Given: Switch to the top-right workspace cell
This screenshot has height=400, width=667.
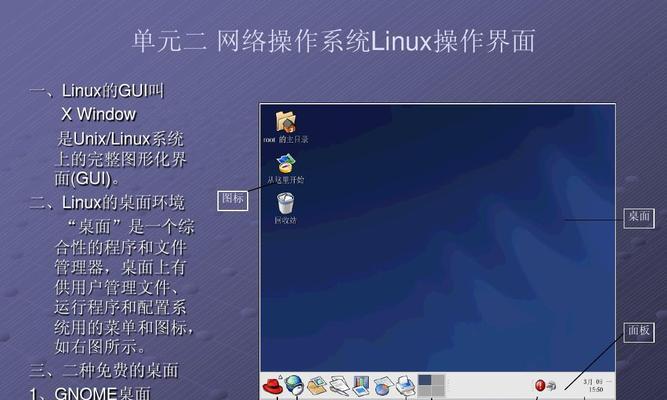Looking at the screenshot, I should (x=438, y=380).
